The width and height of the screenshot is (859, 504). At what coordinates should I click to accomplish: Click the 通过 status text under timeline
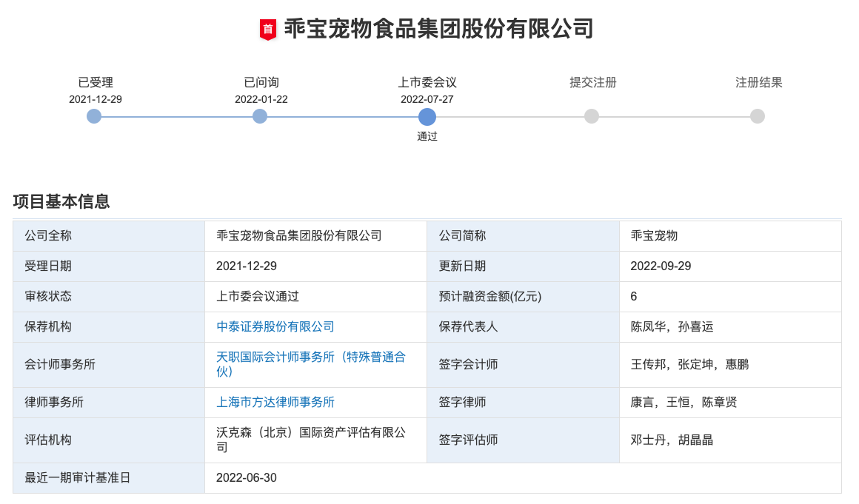(x=427, y=136)
